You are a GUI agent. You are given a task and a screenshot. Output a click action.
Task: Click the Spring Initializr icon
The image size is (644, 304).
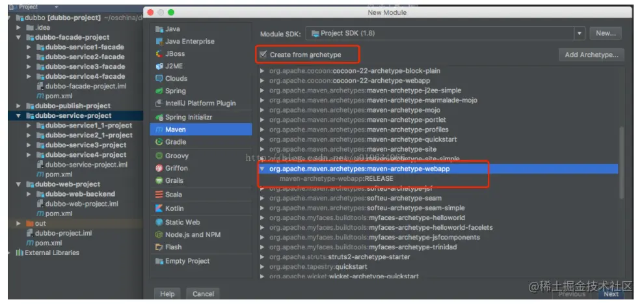(x=159, y=117)
